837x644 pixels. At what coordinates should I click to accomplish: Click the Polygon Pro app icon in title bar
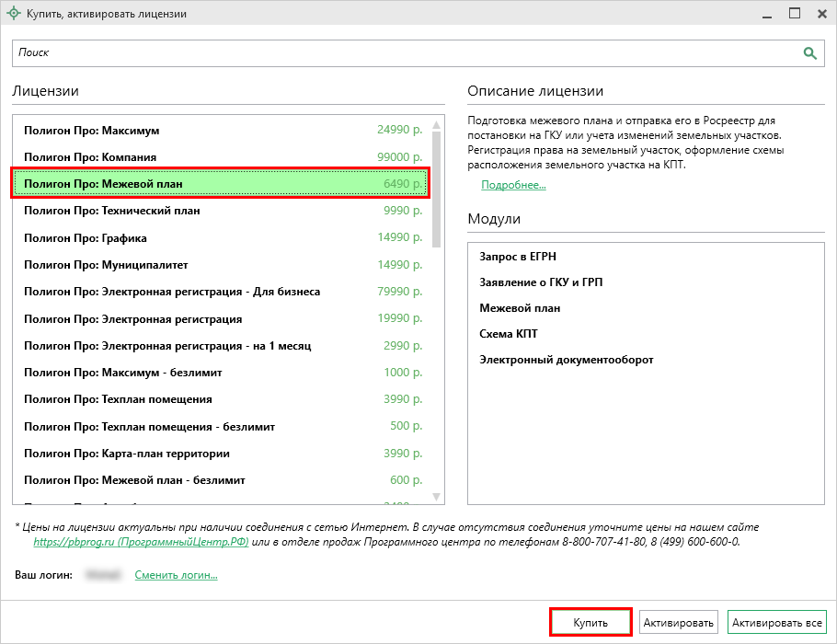point(15,14)
